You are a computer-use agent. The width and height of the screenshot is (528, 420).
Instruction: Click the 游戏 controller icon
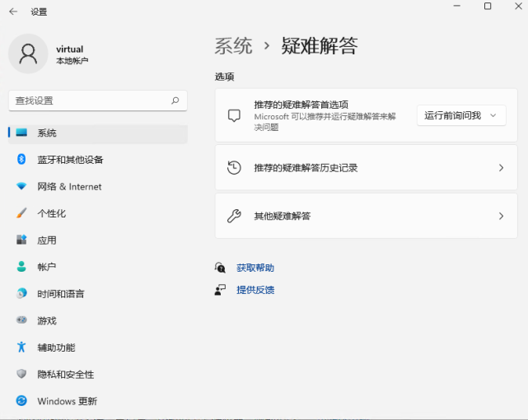(21, 320)
